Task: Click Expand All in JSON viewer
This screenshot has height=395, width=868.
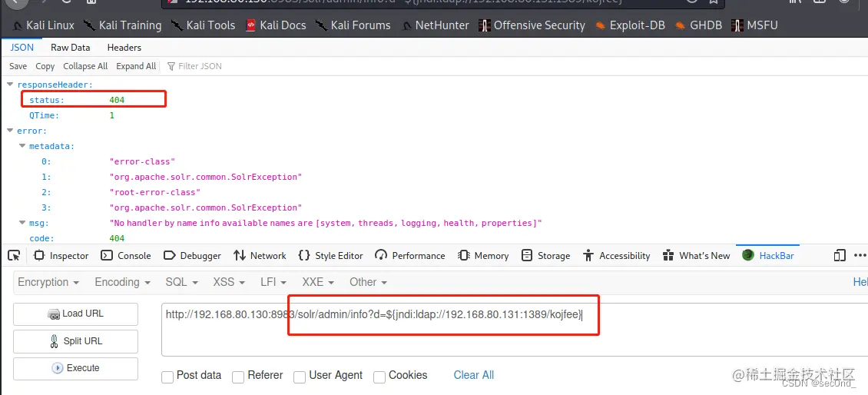Action: pos(136,66)
